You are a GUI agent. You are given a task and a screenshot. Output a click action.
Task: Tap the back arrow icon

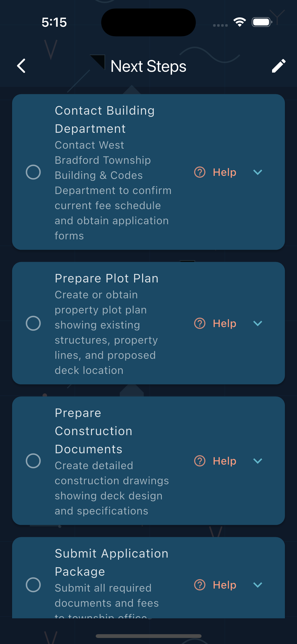pos(21,66)
